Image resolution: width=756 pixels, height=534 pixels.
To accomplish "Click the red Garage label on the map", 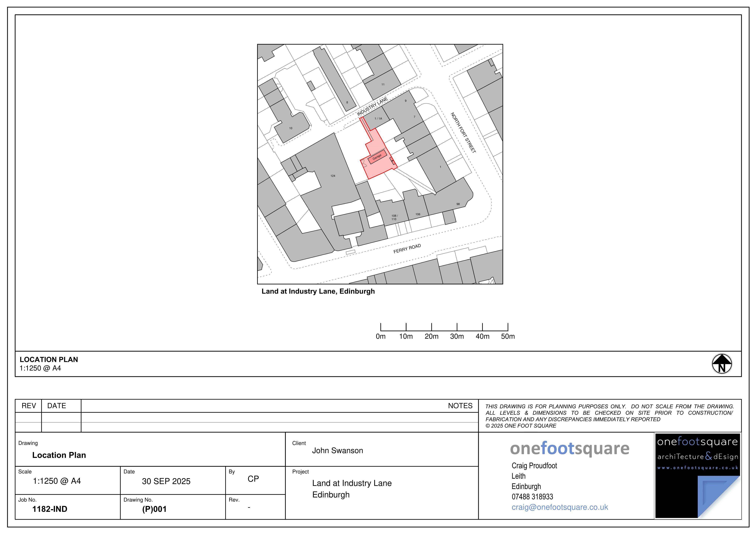I will (377, 157).
